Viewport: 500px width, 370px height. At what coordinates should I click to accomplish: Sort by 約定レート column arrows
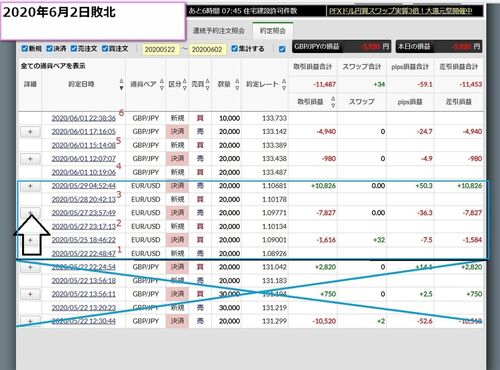tap(284, 84)
